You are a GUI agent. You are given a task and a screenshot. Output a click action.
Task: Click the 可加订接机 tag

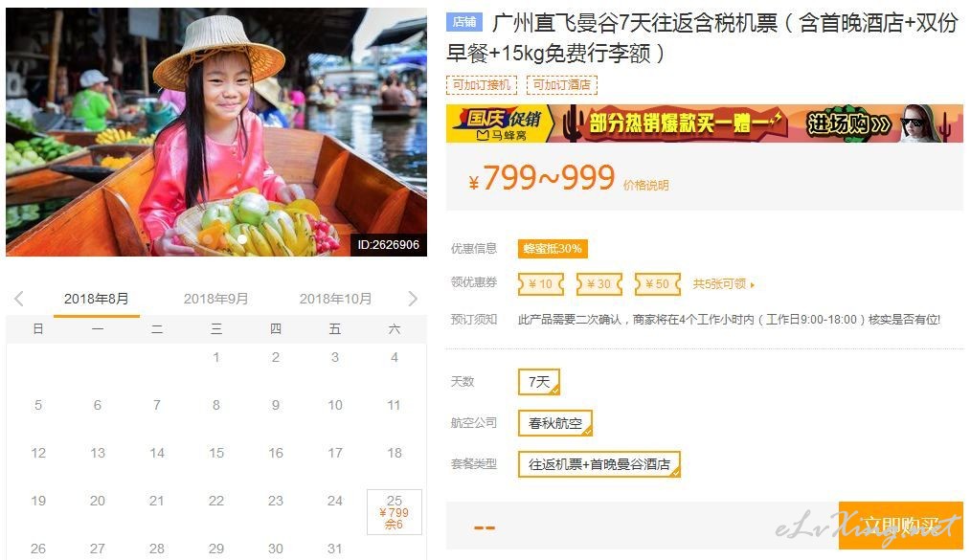click(481, 85)
